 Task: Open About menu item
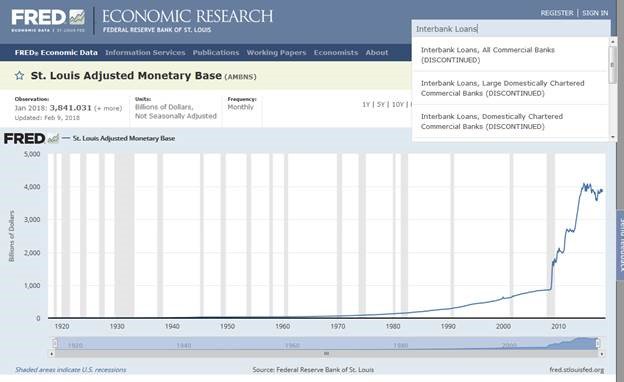376,53
